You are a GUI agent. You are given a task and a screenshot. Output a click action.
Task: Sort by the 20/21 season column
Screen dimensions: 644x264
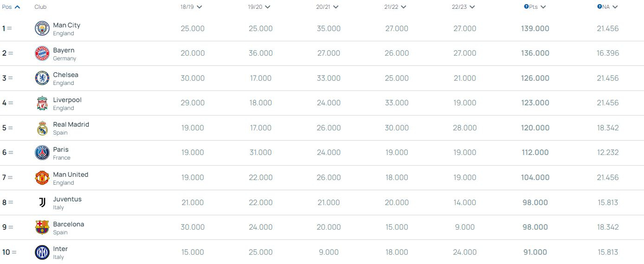[327, 7]
